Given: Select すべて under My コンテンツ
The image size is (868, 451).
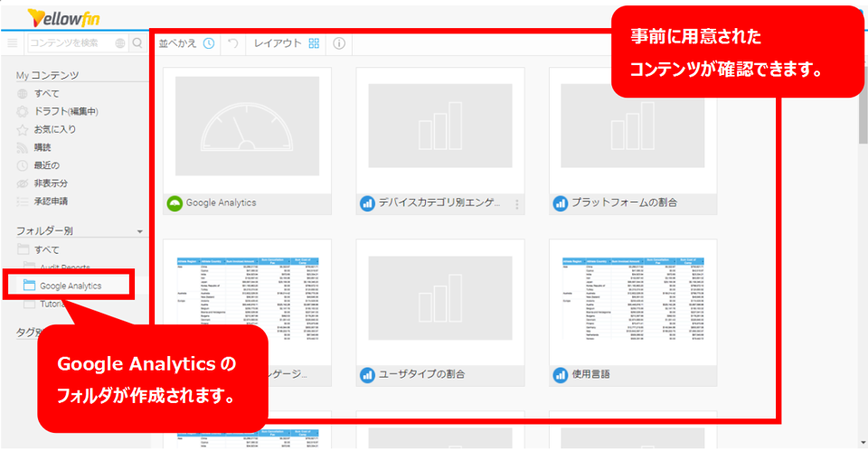Looking at the screenshot, I should click(46, 93).
